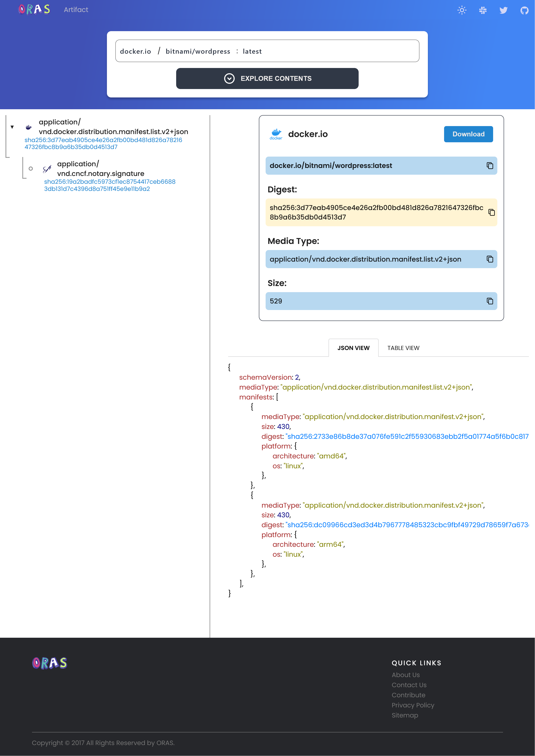
Task: Click the 529 size value text
Action: (276, 301)
